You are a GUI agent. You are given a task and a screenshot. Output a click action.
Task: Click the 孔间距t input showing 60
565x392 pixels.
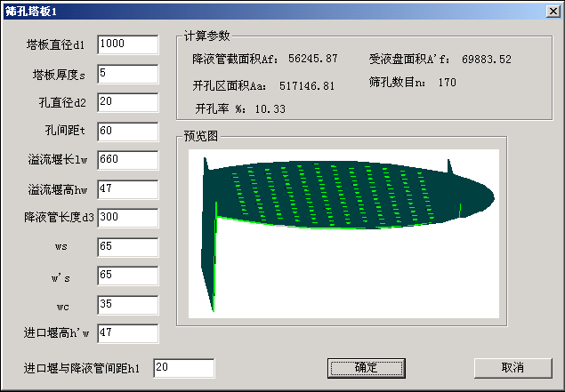click(x=128, y=132)
